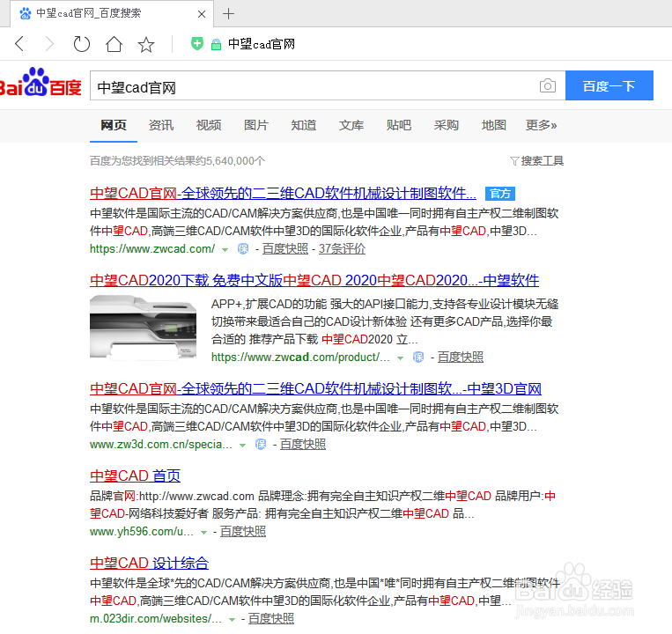Go to browser home page icon
This screenshot has width=672, height=634.
[x=114, y=44]
